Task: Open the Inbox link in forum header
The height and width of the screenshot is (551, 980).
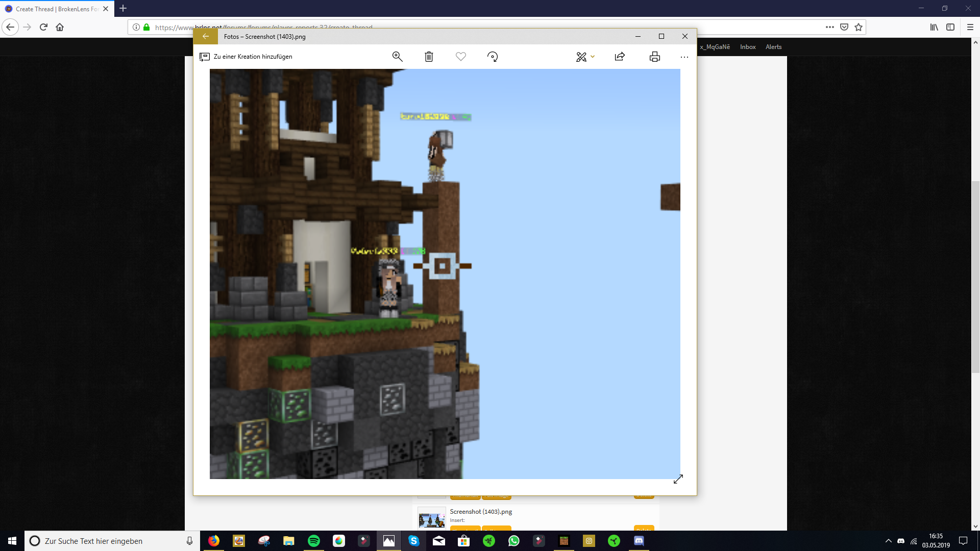Action: point(748,47)
